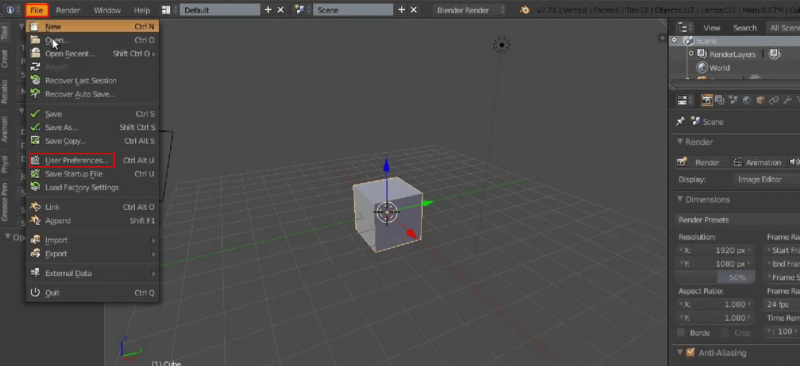Image resolution: width=800 pixels, height=366 pixels.
Task: Toggle the Anti-Aliasing checkbox
Action: pyautogui.click(x=691, y=352)
